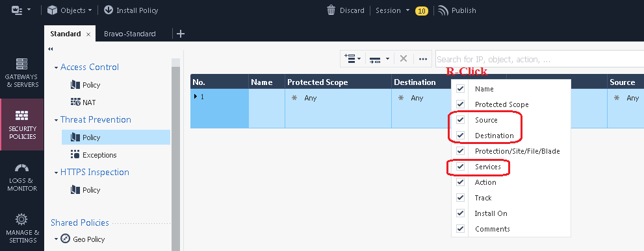Toggle the Track column checkbox
Screen dimensions: 644x251
[x=460, y=198]
